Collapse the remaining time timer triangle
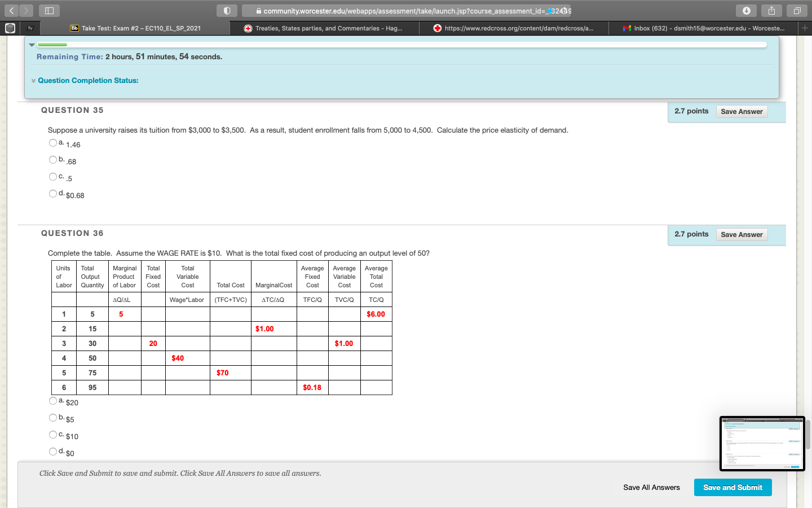This screenshot has height=508, width=812. tap(32, 45)
